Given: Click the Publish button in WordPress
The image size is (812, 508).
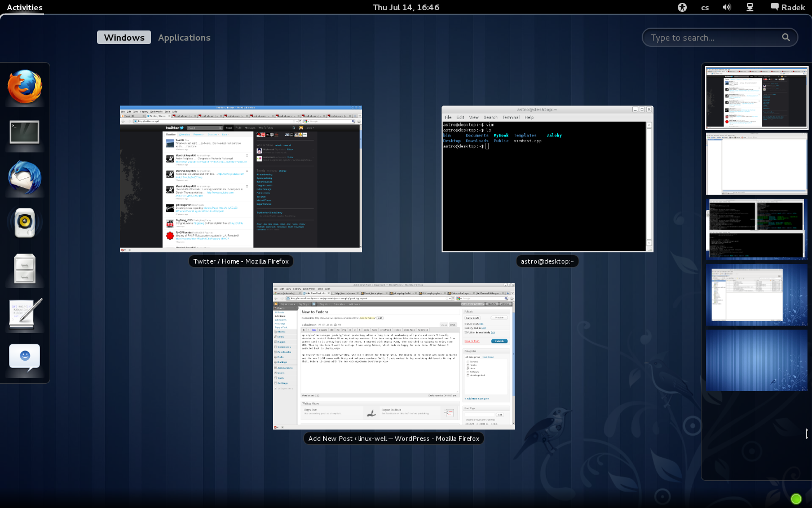Looking at the screenshot, I should coord(500,341).
